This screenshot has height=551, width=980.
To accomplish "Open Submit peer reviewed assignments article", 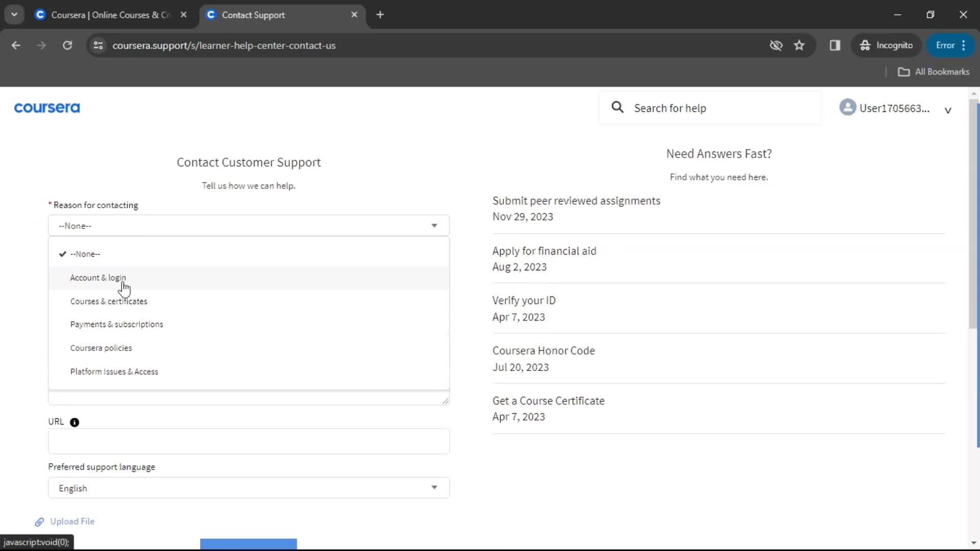I will [x=576, y=201].
